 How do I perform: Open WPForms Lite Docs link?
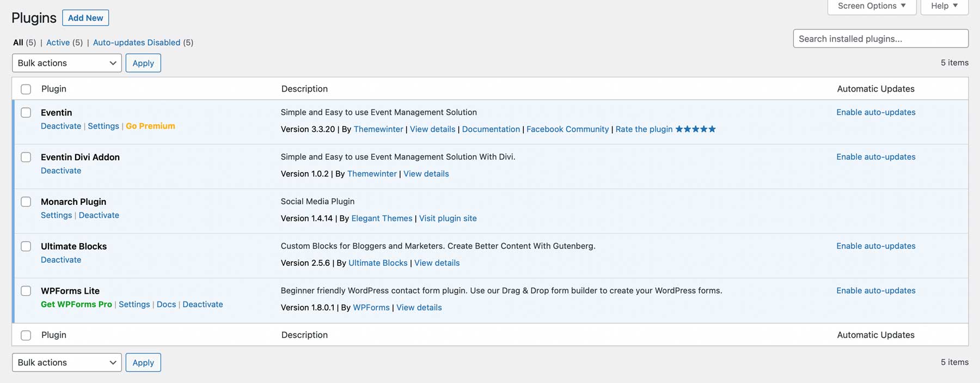166,305
